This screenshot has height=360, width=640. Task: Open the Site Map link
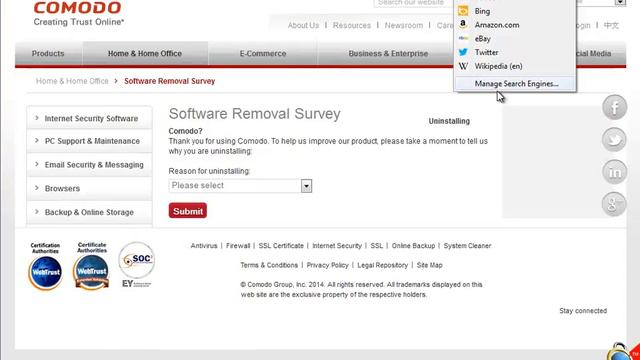(x=430, y=265)
